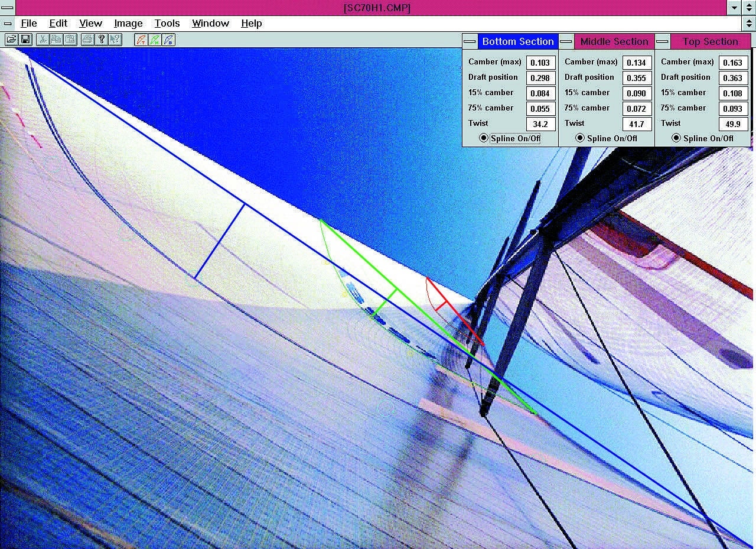Click the Middle Section Twist value field
Image resolution: width=756 pixels, height=549 pixels.
tap(637, 124)
